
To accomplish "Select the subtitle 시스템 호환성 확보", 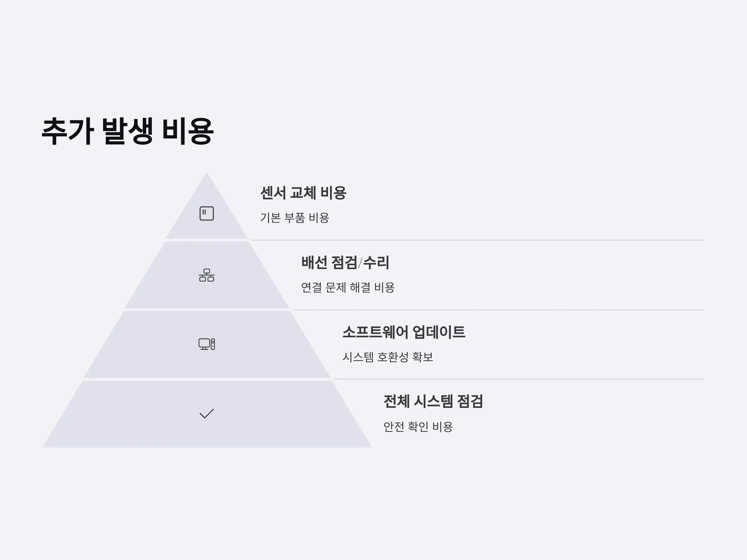I will tap(388, 357).
